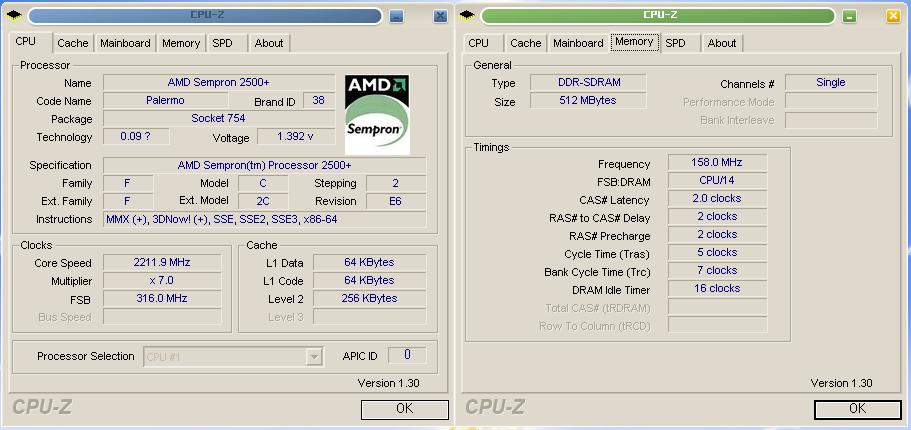Click the Ext. Model value 2C
The width and height of the screenshot is (911, 430).
point(263,201)
